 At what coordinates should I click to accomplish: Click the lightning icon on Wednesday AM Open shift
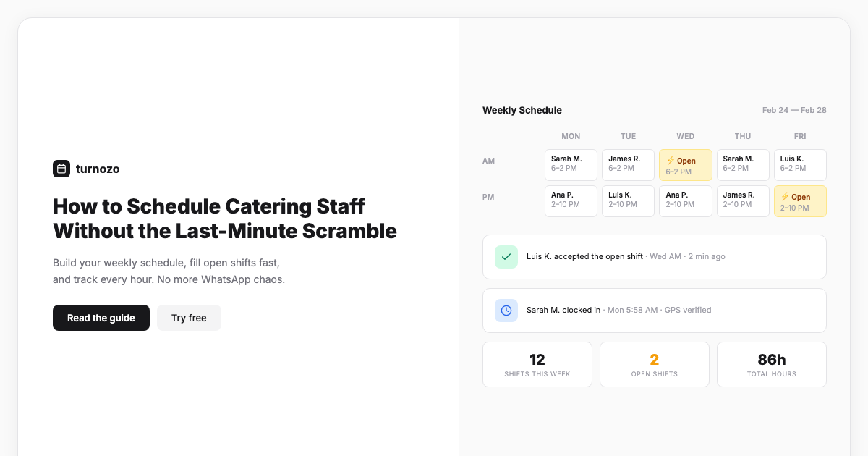click(672, 160)
